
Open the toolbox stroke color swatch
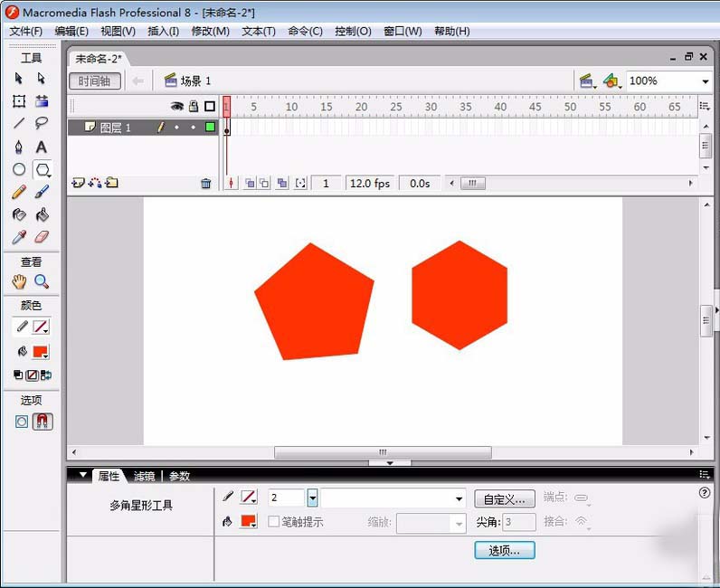[41, 327]
